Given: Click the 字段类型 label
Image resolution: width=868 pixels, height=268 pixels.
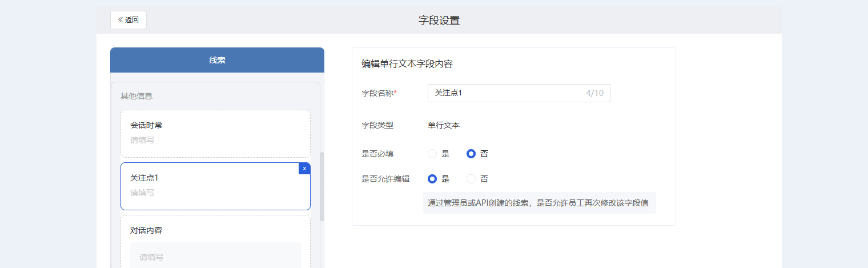Looking at the screenshot, I should point(377,125).
